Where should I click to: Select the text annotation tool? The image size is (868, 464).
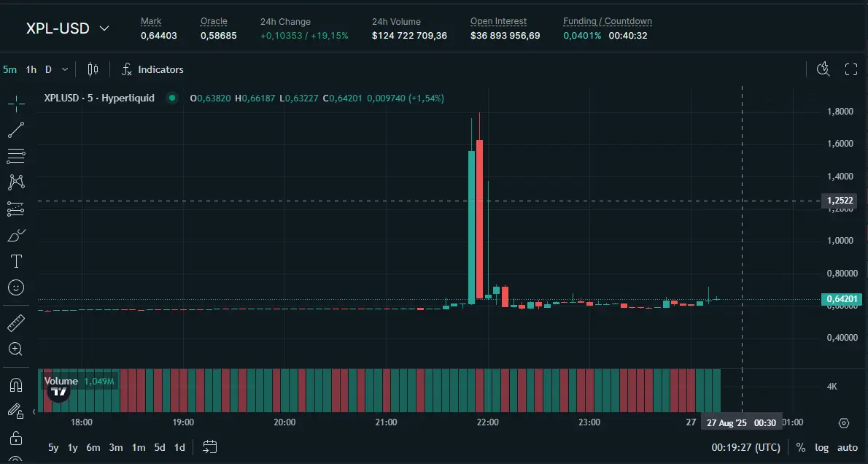[16, 261]
